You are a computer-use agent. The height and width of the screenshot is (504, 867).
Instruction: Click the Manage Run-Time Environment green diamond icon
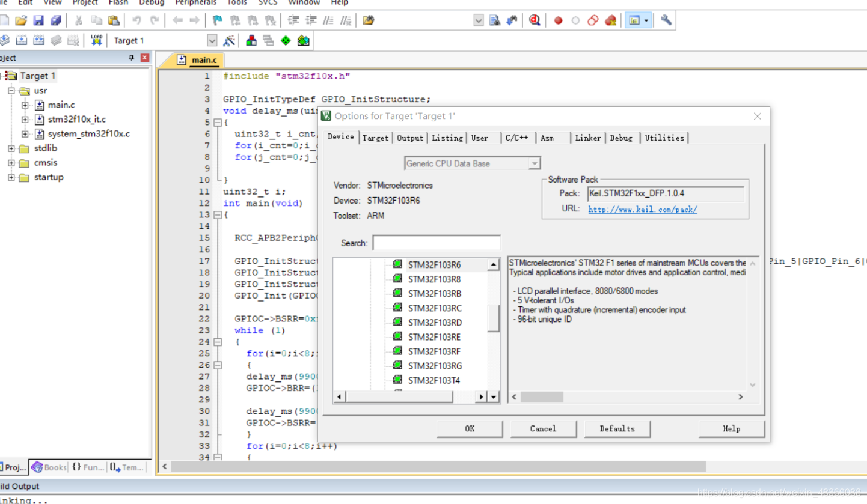pyautogui.click(x=286, y=40)
